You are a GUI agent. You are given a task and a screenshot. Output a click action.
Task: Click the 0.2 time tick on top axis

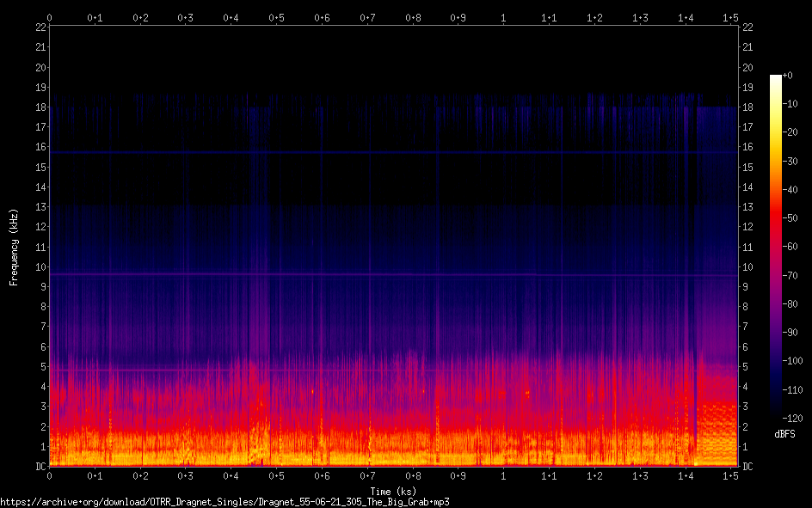[x=140, y=16]
